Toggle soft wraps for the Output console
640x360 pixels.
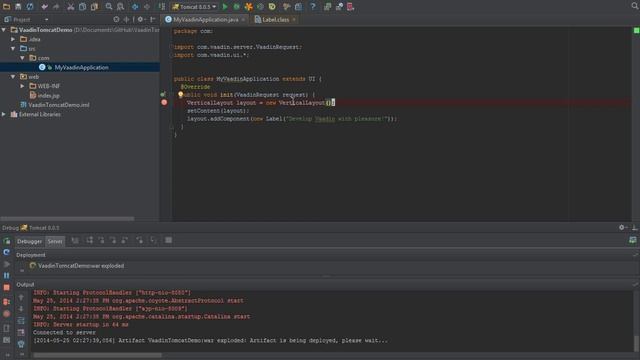21,321
